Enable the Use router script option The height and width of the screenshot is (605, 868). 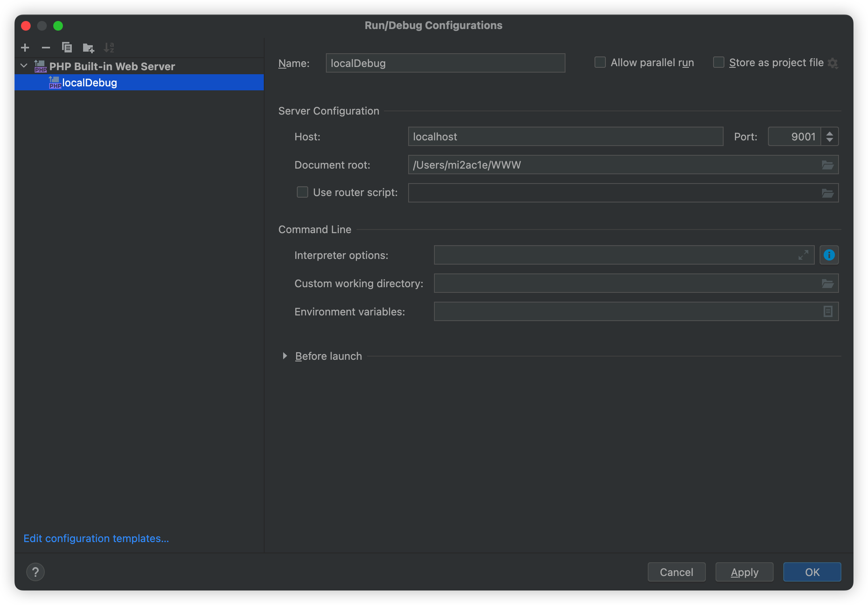pos(303,192)
